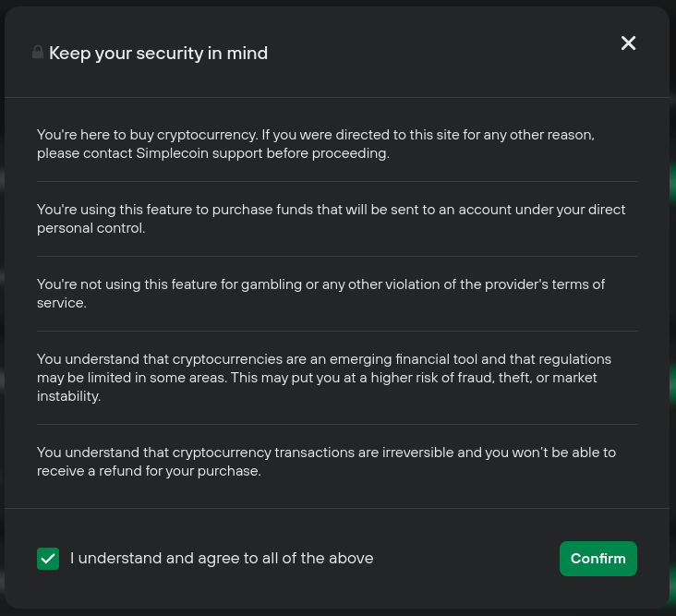Click the word 'instability.' in the risk paragraph
This screenshot has height=616, width=676.
pyautogui.click(x=68, y=396)
